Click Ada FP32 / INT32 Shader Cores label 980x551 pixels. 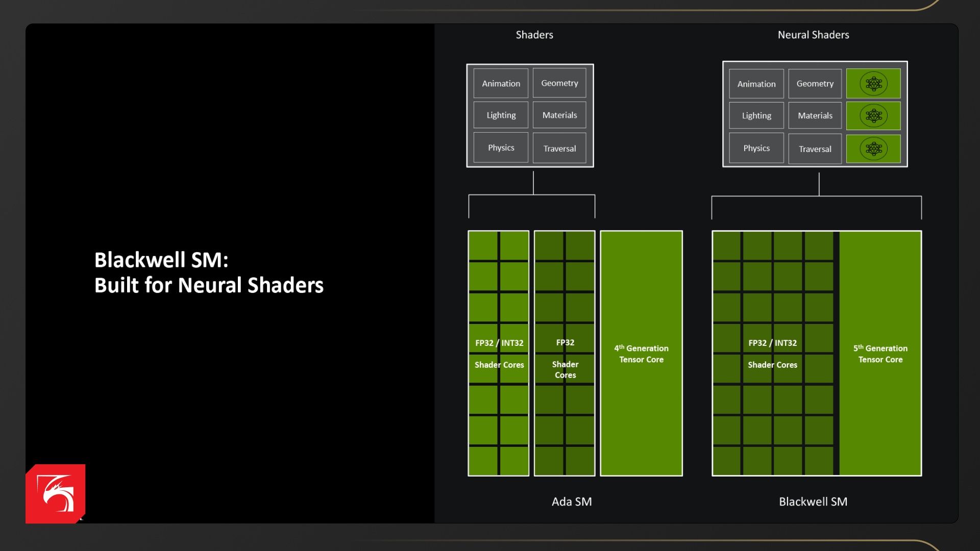[499, 354]
